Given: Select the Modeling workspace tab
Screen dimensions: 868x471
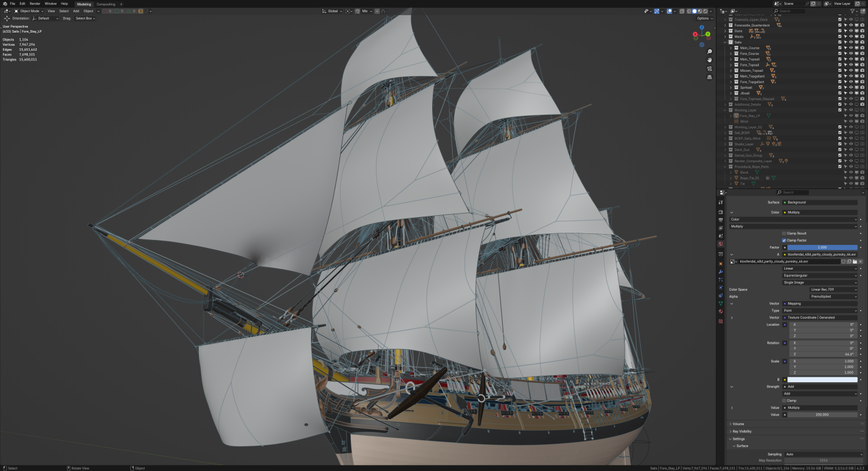Looking at the screenshot, I should (x=84, y=4).
